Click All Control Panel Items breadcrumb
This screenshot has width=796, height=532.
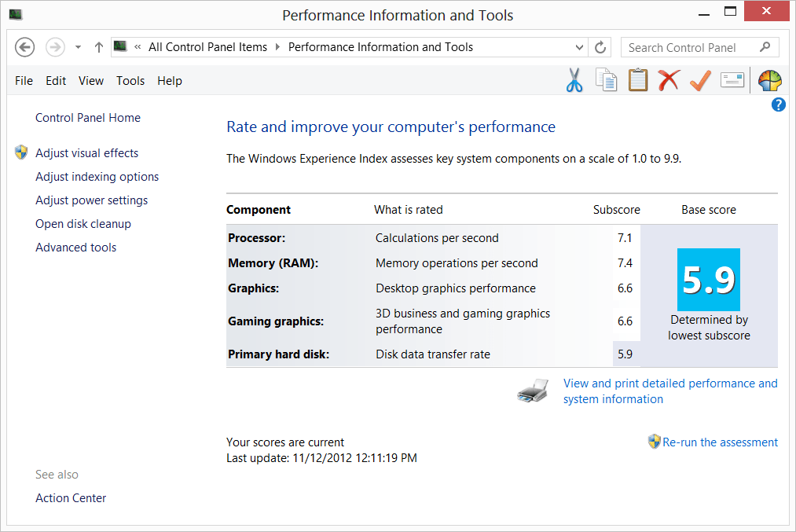point(207,47)
